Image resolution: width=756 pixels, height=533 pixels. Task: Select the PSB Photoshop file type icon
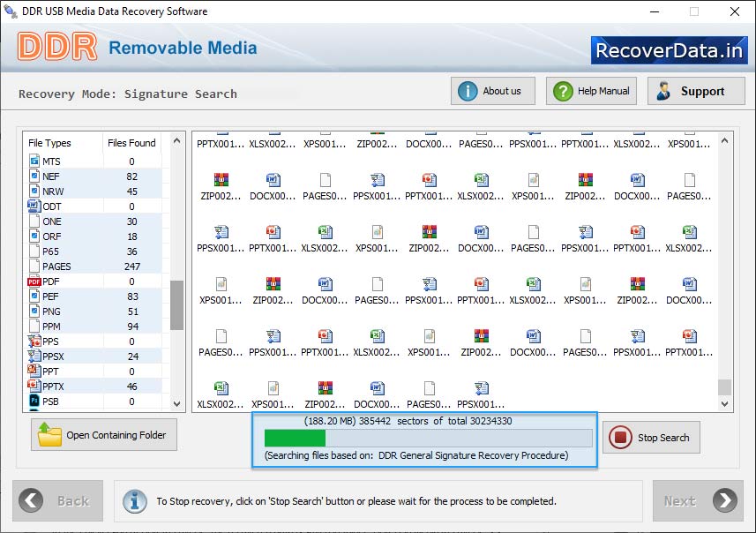click(34, 401)
